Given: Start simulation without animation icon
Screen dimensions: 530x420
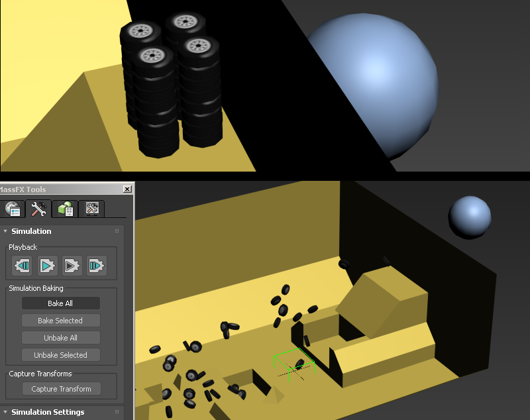Looking at the screenshot, I should tap(72, 266).
